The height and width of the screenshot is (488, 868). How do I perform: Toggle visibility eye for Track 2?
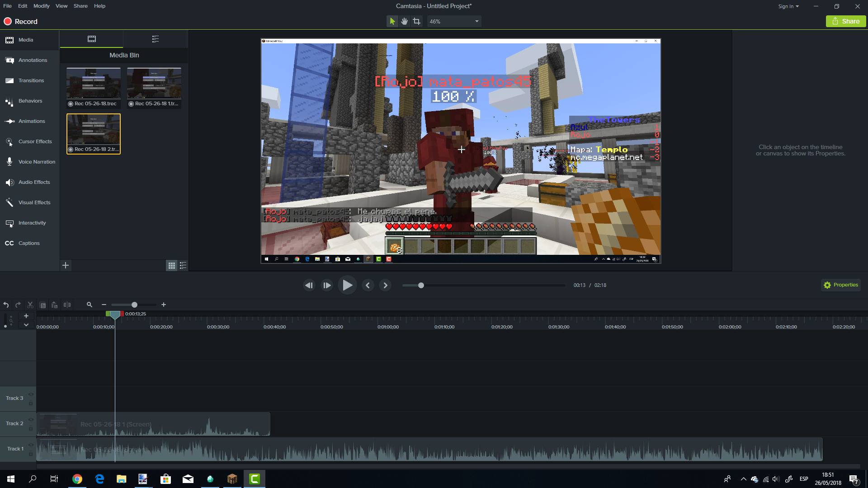31,419
